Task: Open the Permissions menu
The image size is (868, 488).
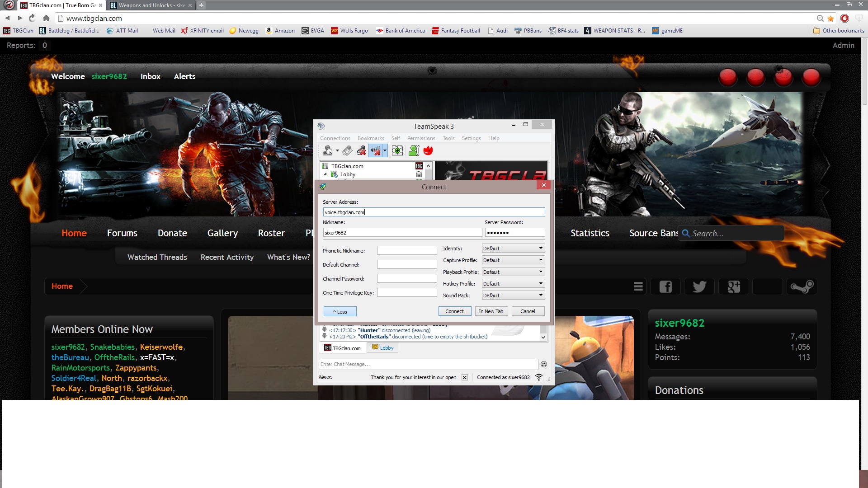Action: tap(421, 138)
